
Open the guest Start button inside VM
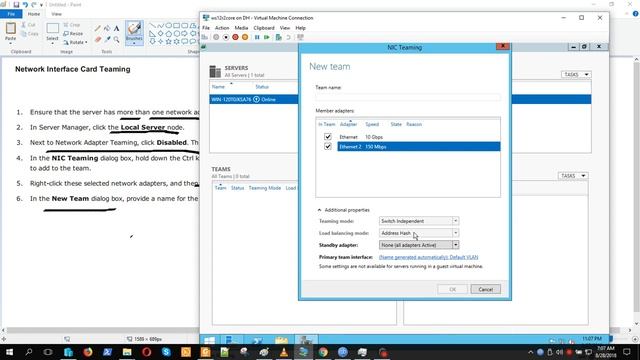click(x=210, y=340)
